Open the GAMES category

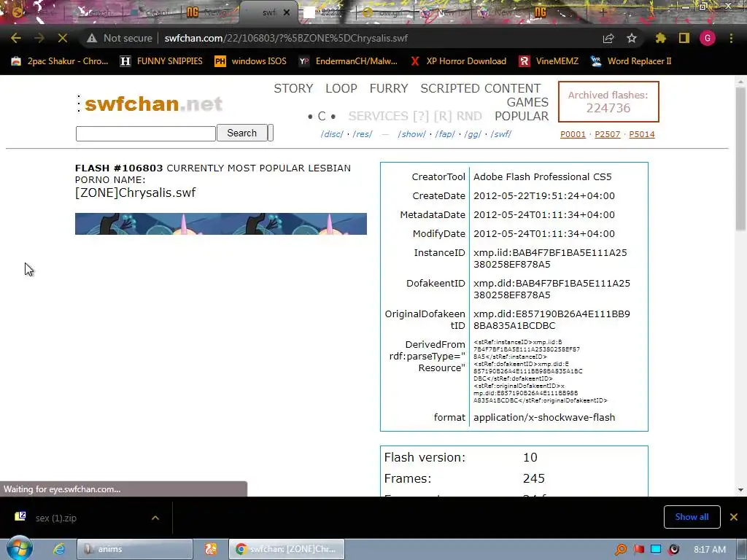[527, 102]
